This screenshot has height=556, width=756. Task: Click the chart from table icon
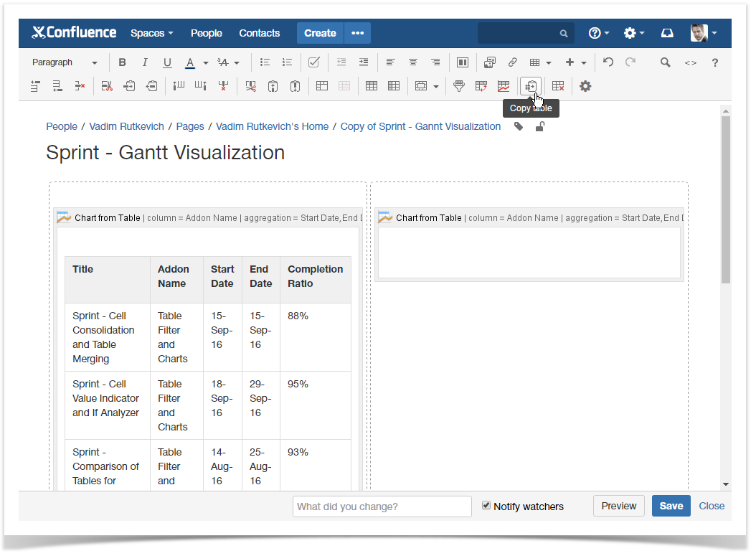[x=504, y=86]
